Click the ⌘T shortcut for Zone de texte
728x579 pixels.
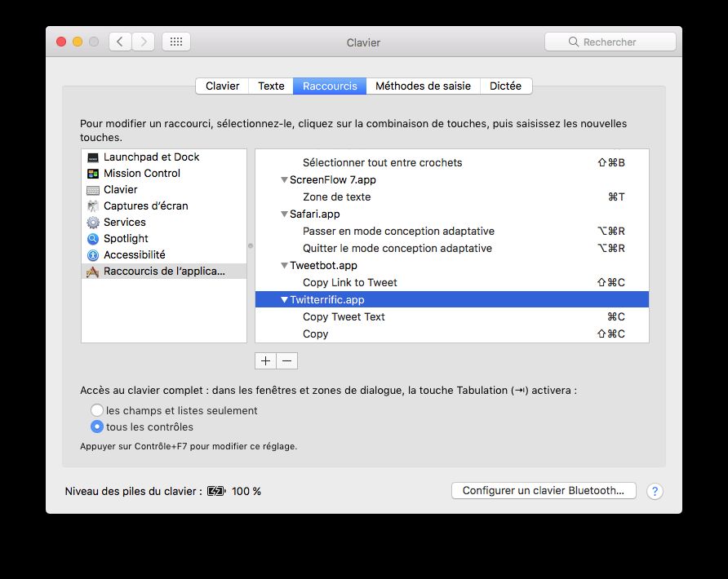point(616,197)
